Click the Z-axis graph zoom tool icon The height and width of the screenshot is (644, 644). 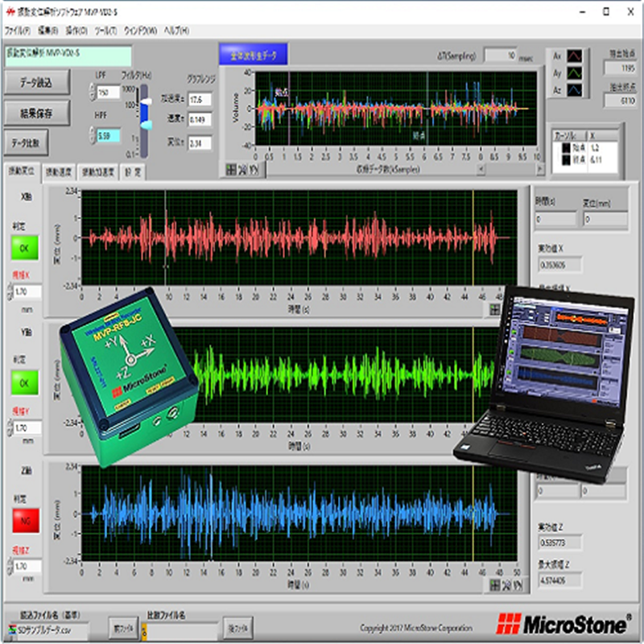point(507,585)
